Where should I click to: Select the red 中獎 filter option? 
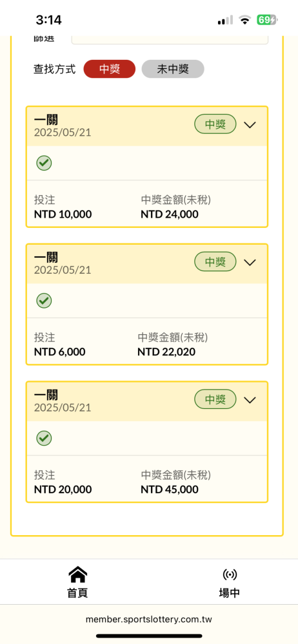coord(110,69)
